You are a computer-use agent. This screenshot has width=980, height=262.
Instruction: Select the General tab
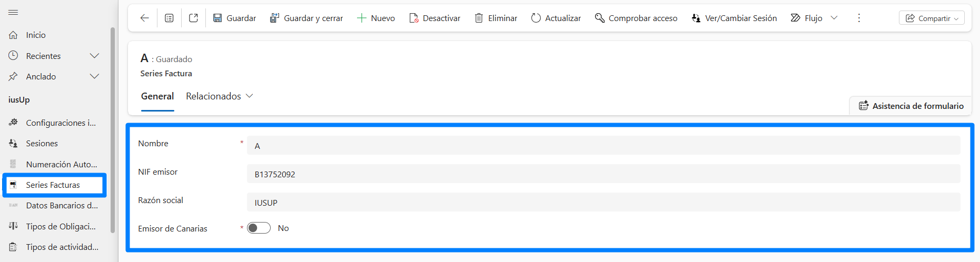(x=157, y=96)
